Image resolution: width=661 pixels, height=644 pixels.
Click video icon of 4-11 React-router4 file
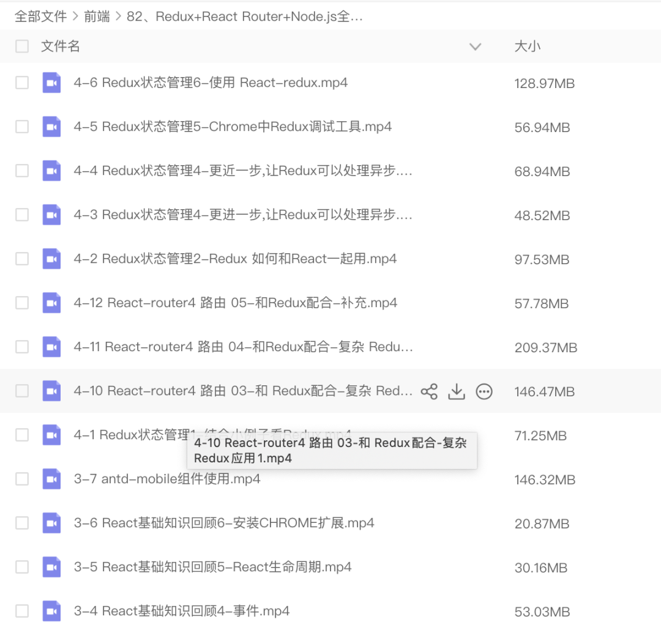pyautogui.click(x=51, y=347)
